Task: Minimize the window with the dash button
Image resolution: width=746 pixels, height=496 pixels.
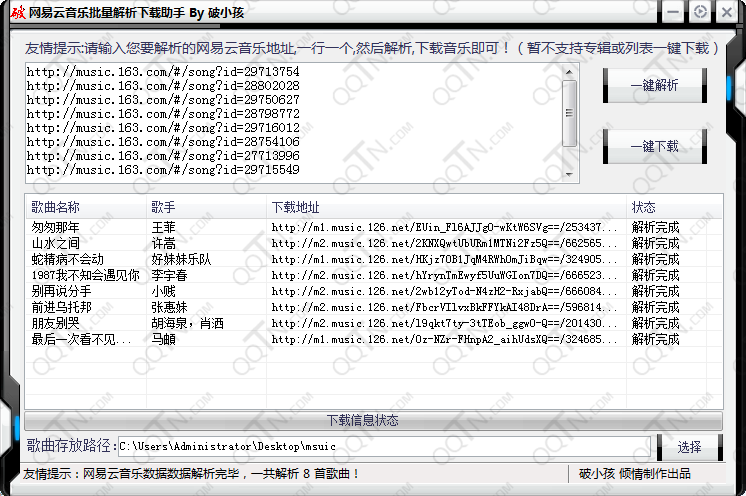Action: [673, 12]
